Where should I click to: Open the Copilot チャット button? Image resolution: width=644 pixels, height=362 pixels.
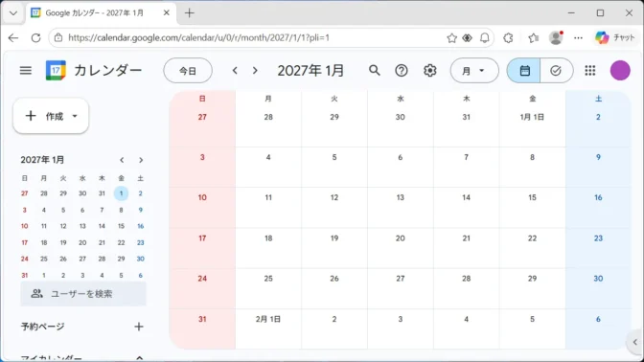(615, 37)
